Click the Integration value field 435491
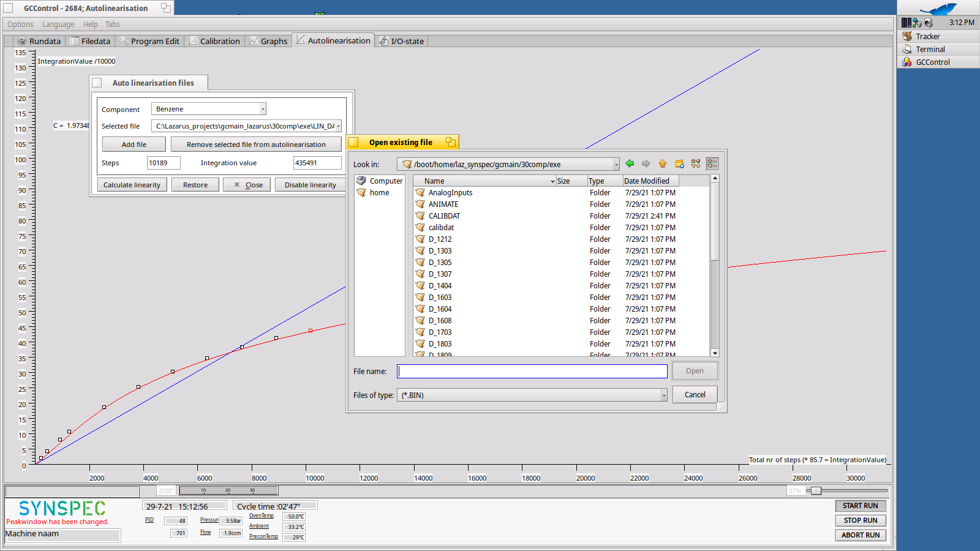This screenshot has width=980, height=551. [317, 163]
